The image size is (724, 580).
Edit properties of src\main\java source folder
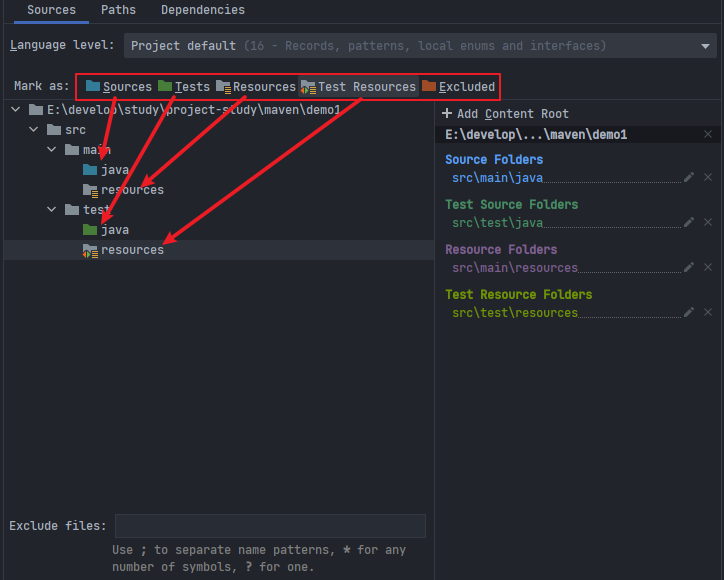click(x=688, y=177)
